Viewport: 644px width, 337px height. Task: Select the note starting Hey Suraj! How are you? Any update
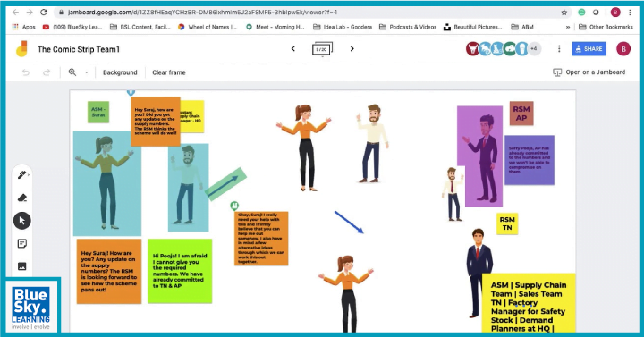pyautogui.click(x=109, y=272)
